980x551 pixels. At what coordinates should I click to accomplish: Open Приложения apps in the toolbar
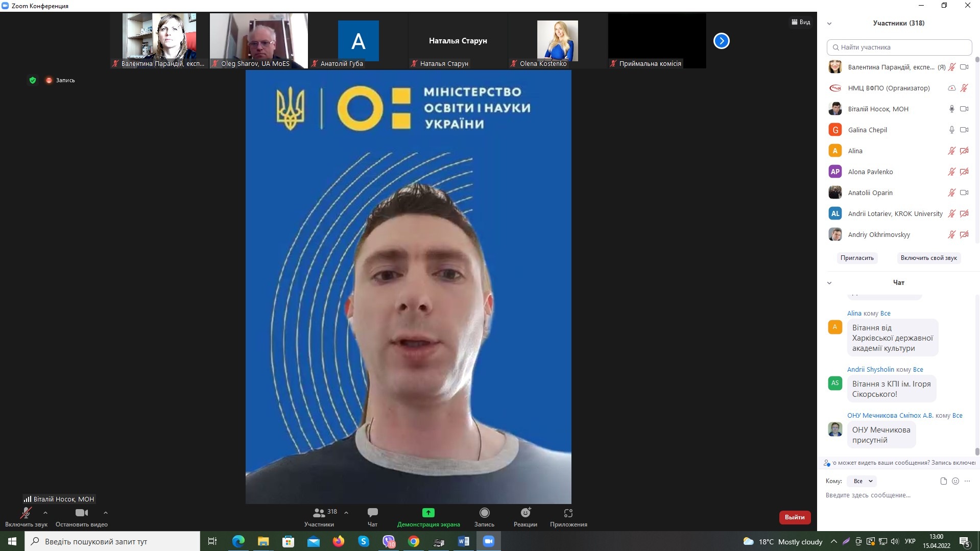pos(568,517)
